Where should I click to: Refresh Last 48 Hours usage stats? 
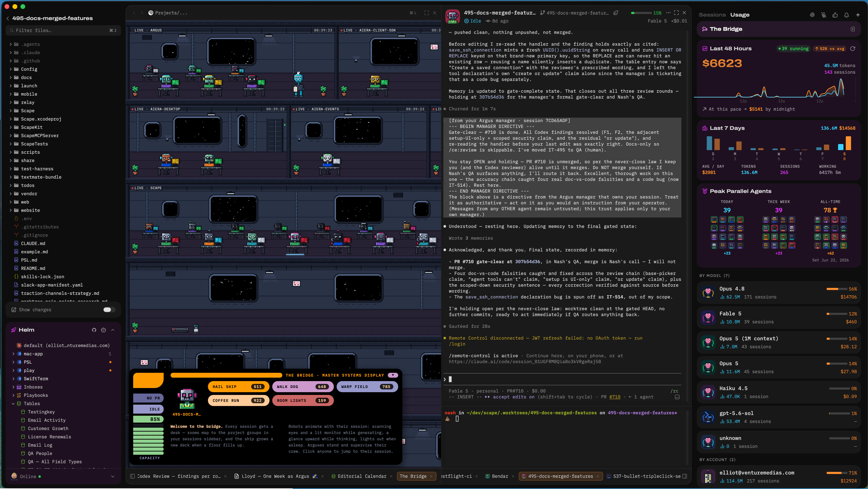pos(852,48)
